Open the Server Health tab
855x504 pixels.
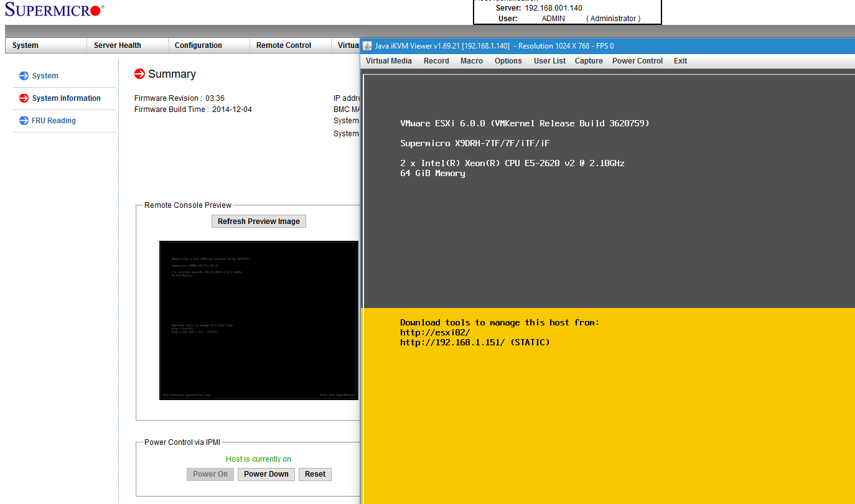128,45
